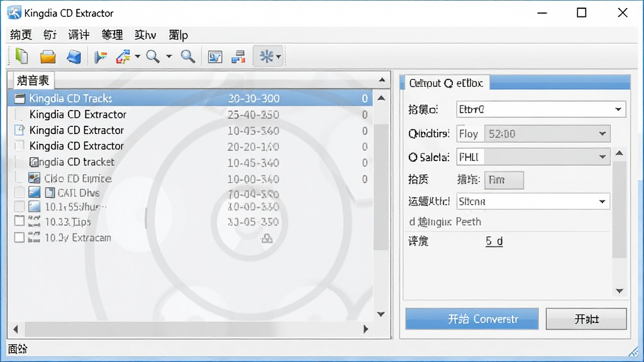This screenshot has width=644, height=362.
Task: Click the options panel scrollbar thumb
Action: coord(619,209)
